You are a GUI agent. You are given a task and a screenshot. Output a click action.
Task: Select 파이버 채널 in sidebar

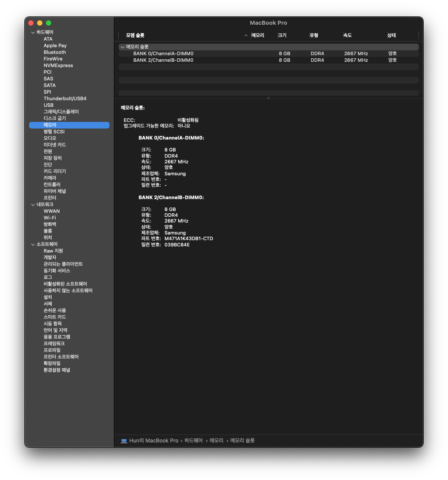click(x=55, y=191)
